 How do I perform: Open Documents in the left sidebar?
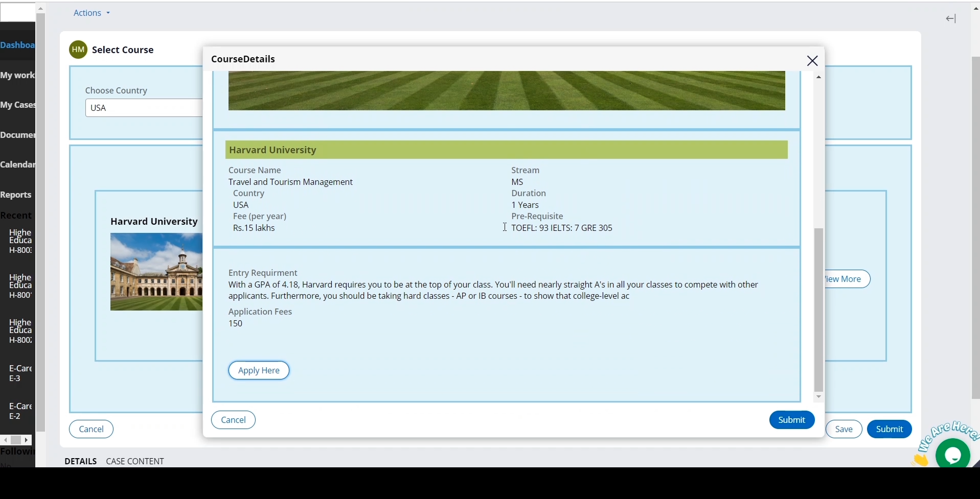click(x=17, y=135)
